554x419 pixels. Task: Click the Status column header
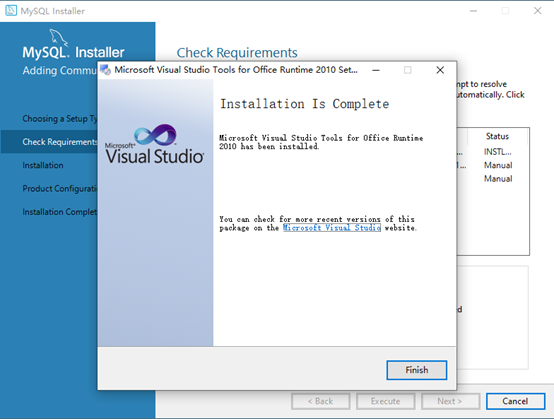[x=497, y=136]
